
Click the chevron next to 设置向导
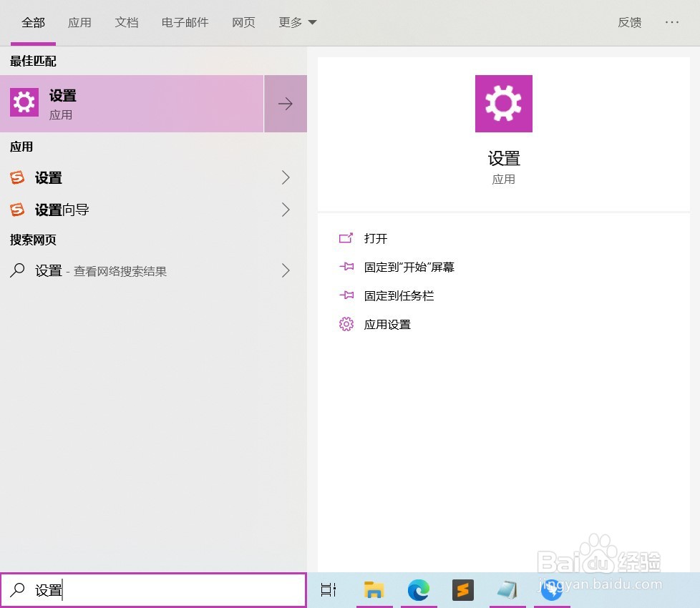click(286, 210)
